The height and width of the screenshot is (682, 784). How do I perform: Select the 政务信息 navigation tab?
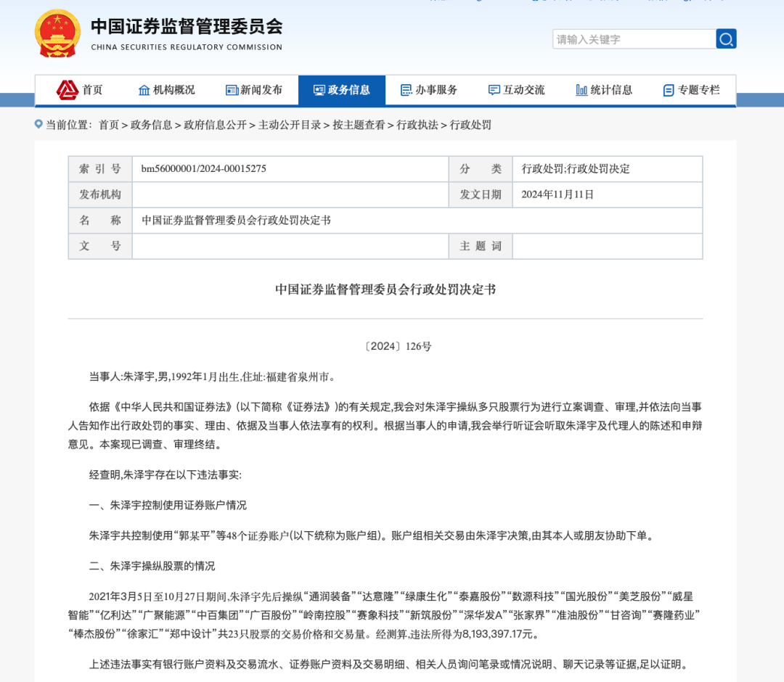[342, 90]
